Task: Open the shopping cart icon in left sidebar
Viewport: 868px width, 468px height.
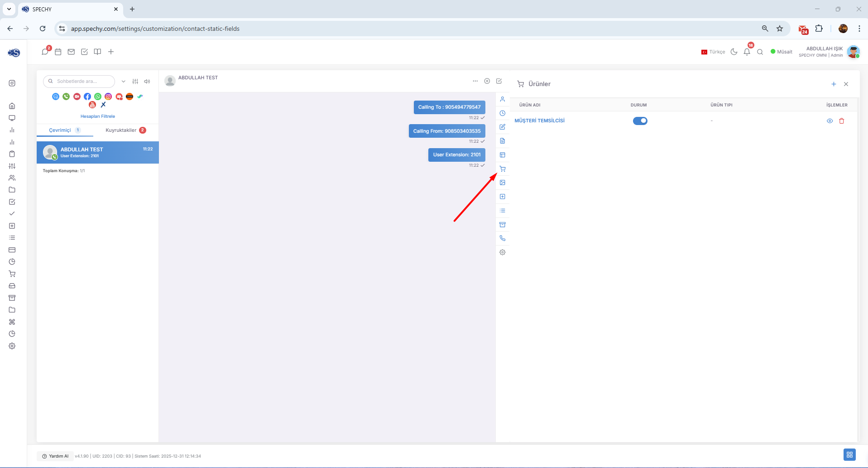Action: 12,274
